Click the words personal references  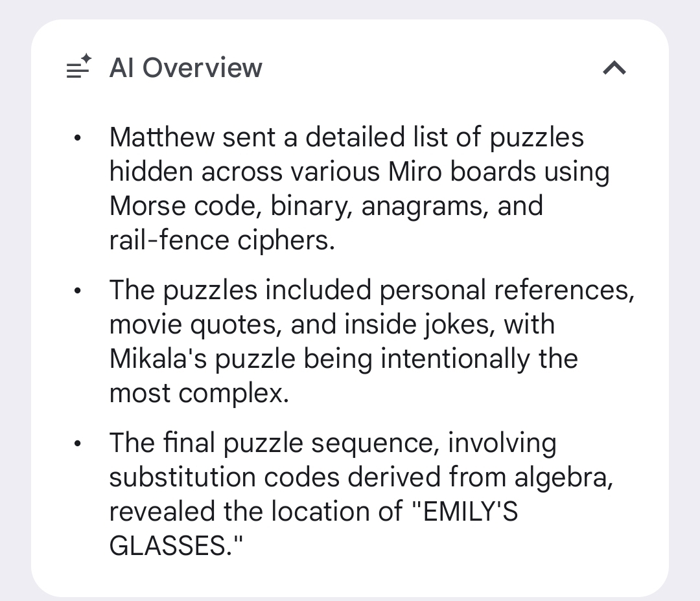[506, 291]
